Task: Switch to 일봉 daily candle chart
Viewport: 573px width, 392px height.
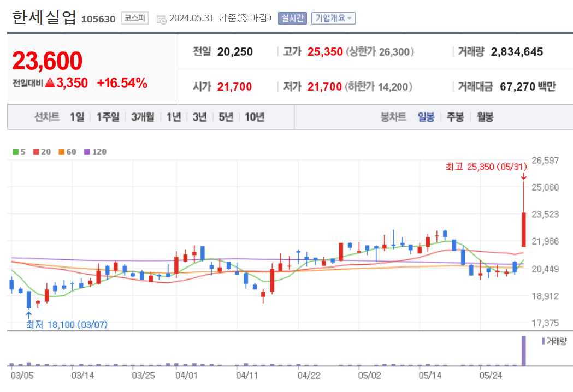Action: [x=426, y=117]
